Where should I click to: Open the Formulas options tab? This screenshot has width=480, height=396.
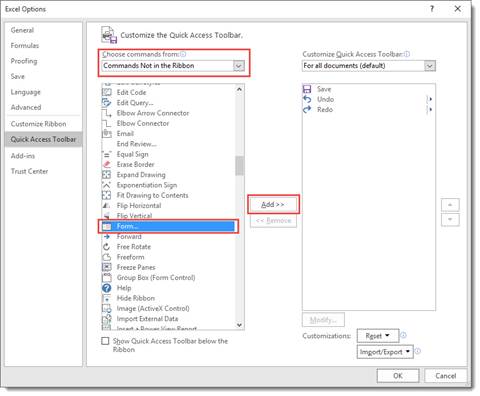pos(43,45)
